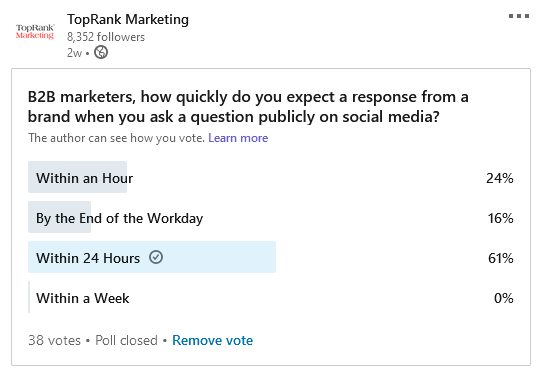Click the 0% result percentage

[x=504, y=298]
